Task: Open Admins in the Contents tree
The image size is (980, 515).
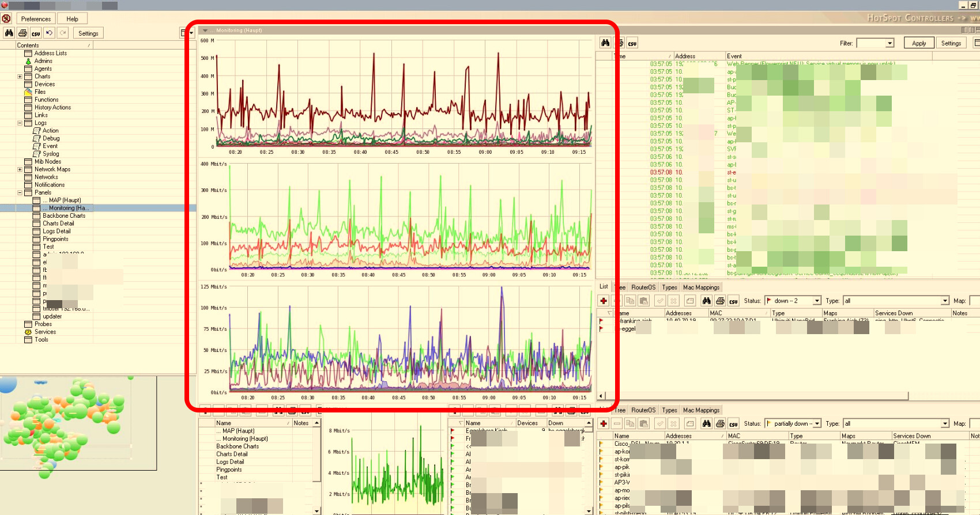Action: 43,61
